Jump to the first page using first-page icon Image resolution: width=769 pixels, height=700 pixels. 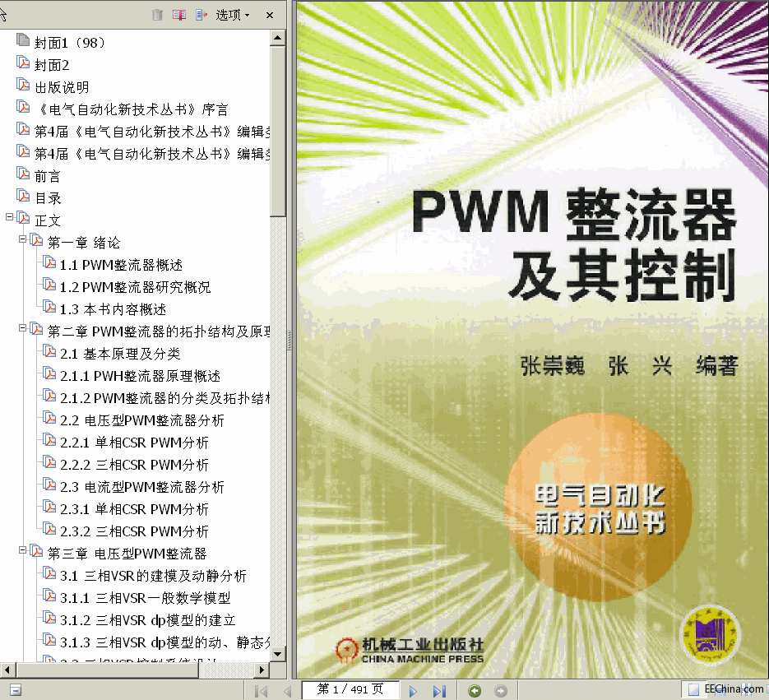pyautogui.click(x=259, y=691)
